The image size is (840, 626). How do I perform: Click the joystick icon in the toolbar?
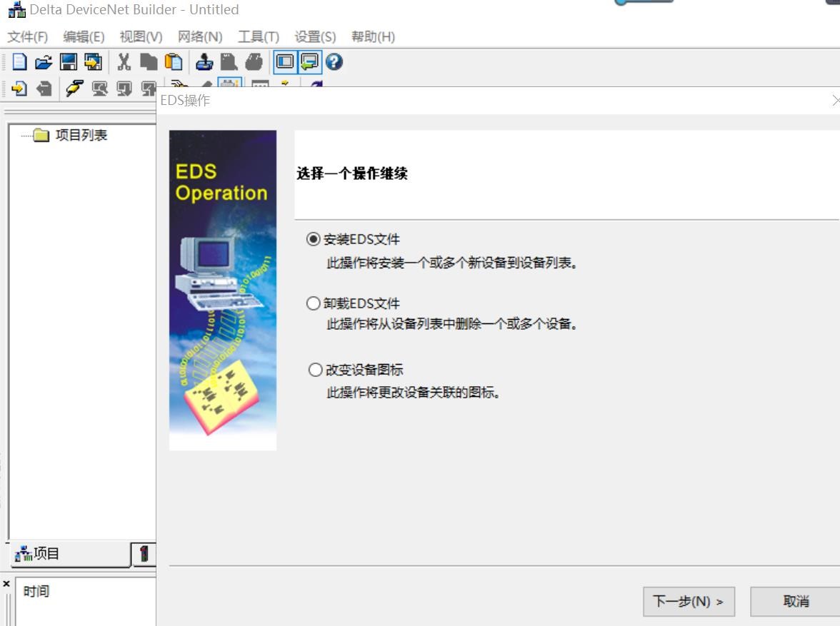[x=204, y=62]
